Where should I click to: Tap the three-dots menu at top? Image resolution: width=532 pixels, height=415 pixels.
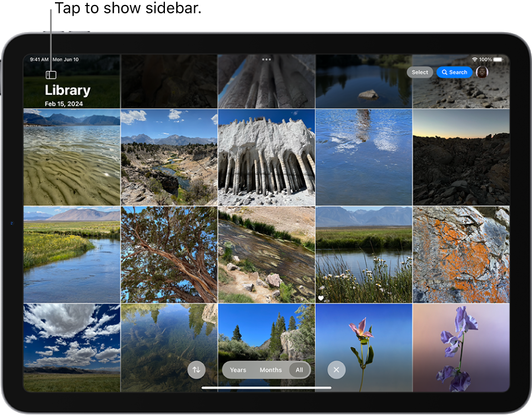tap(267, 59)
